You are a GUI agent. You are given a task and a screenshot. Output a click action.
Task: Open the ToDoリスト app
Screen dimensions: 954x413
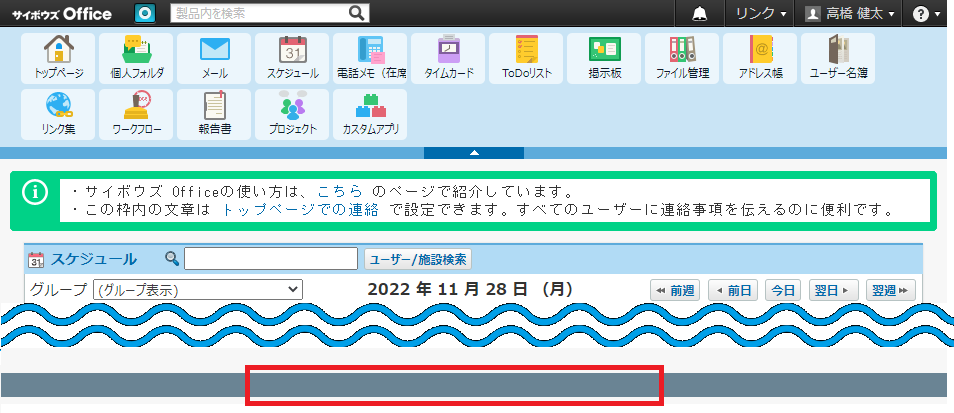point(526,58)
